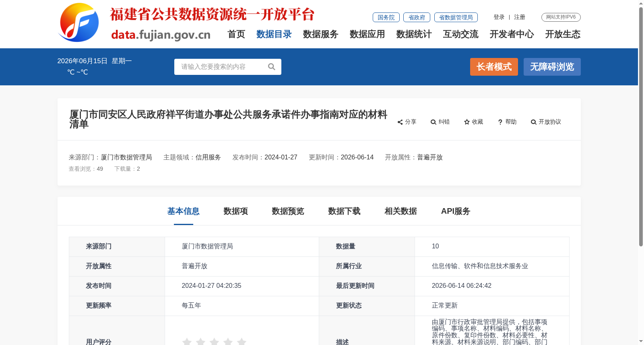
Task: Click the scrollbar down arrow
Action: coord(641,341)
